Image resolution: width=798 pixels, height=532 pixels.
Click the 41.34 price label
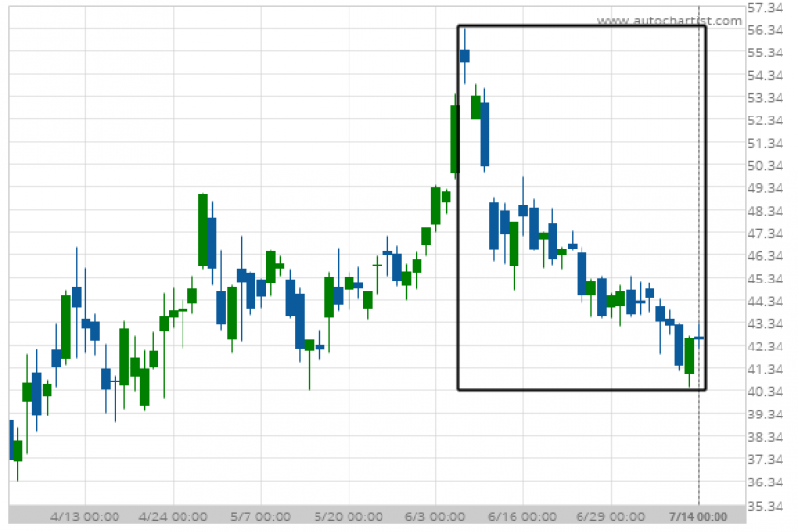point(765,369)
